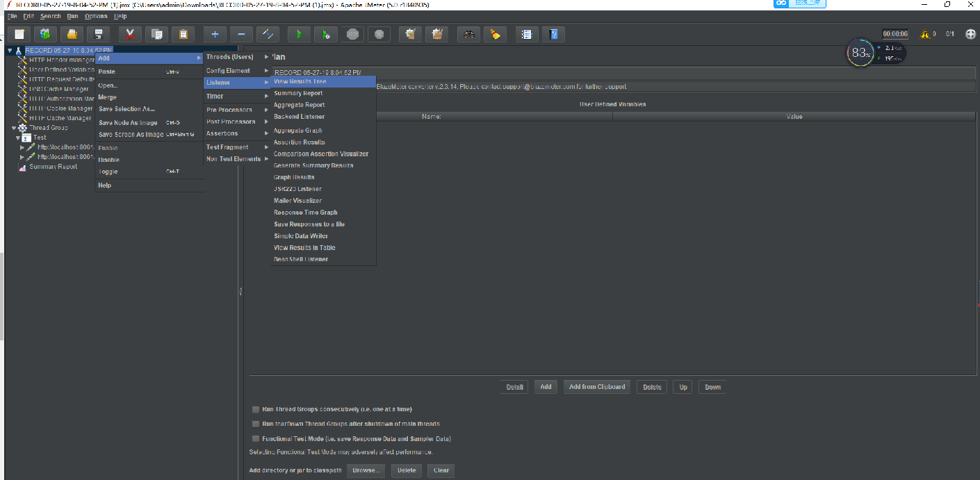
Task: Start the test with green play icon
Action: point(300,34)
